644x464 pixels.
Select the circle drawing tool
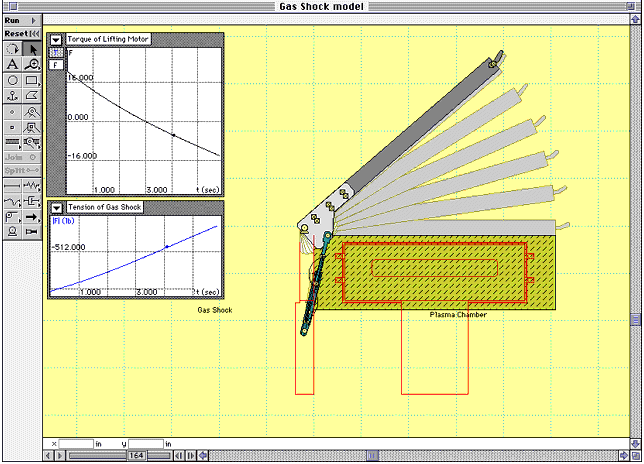click(x=12, y=80)
